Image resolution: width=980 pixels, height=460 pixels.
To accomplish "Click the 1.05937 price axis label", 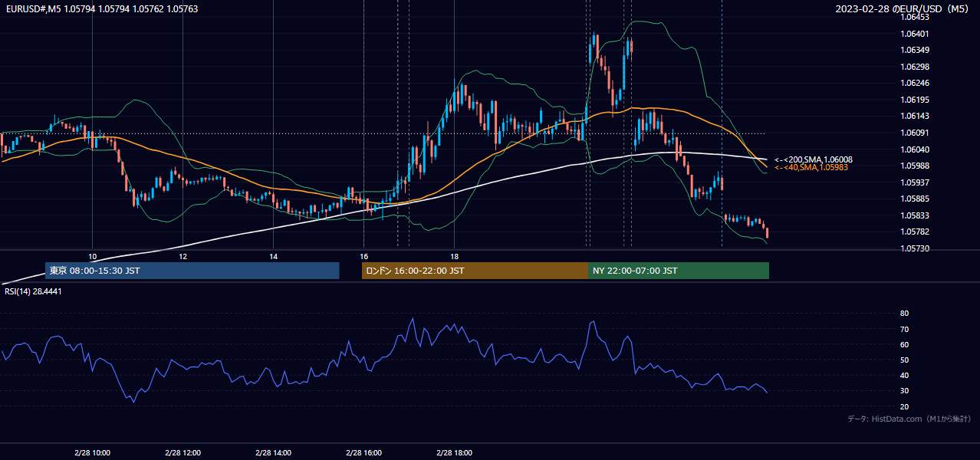I will click(915, 182).
